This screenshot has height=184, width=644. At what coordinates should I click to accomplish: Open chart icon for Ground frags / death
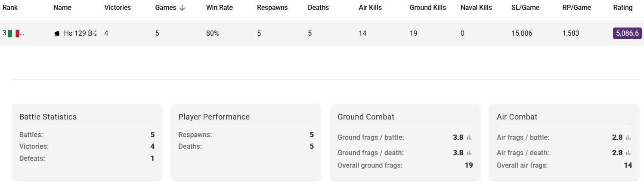(469, 153)
